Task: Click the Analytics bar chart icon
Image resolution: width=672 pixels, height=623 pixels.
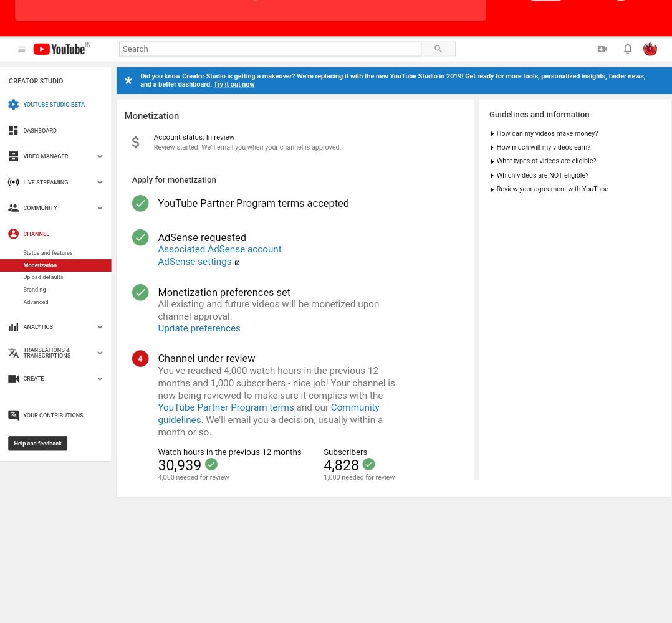Action: click(x=13, y=327)
